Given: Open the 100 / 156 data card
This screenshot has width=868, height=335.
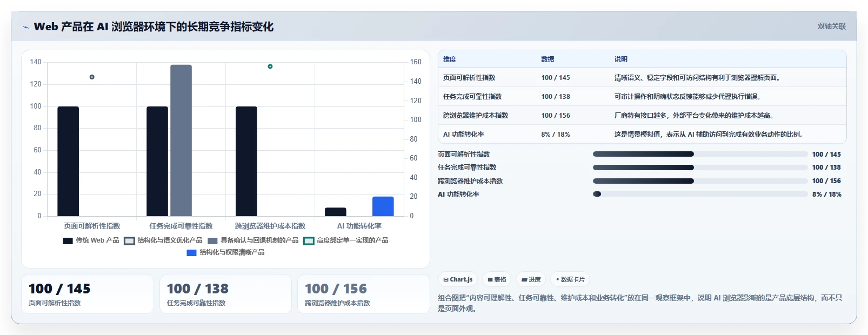Looking at the screenshot, I should click(364, 294).
